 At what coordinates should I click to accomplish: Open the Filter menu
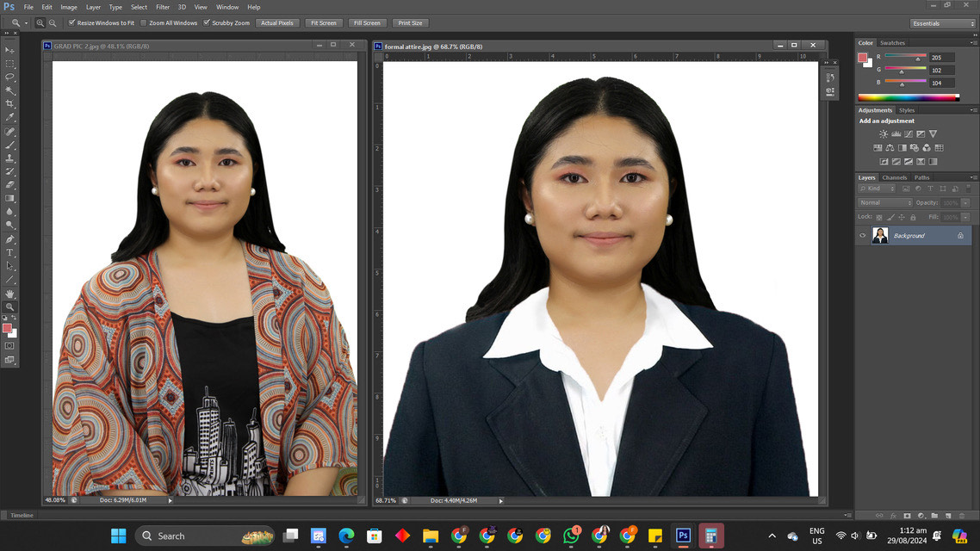163,7
